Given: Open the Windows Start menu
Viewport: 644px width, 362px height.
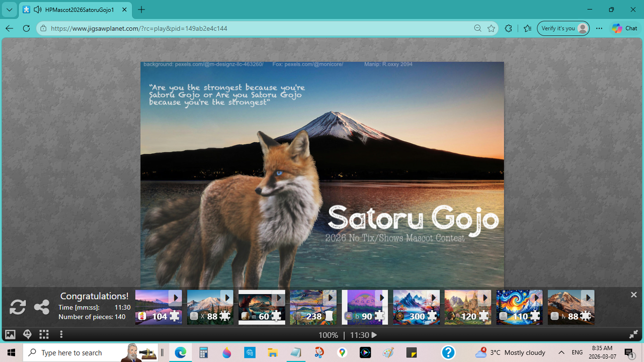Looking at the screenshot, I should click(x=11, y=352).
